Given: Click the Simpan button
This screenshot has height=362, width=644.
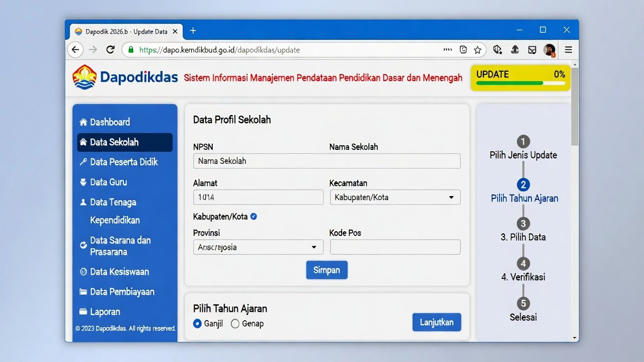Looking at the screenshot, I should click(x=327, y=270).
